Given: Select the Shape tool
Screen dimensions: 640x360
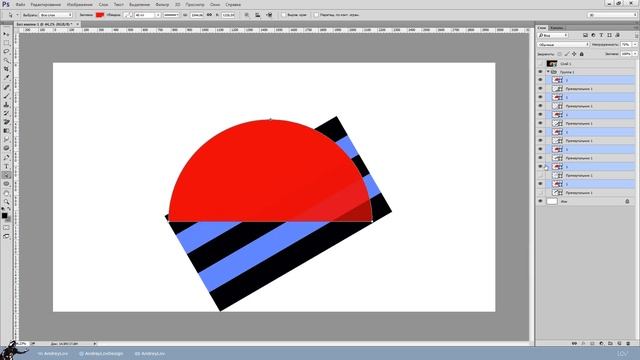Looking at the screenshot, I should pyautogui.click(x=6, y=184).
